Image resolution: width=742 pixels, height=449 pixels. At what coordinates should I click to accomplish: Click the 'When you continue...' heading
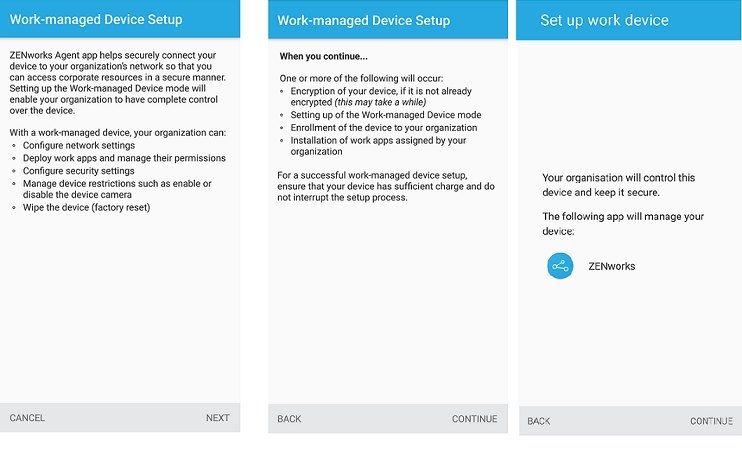pos(323,57)
